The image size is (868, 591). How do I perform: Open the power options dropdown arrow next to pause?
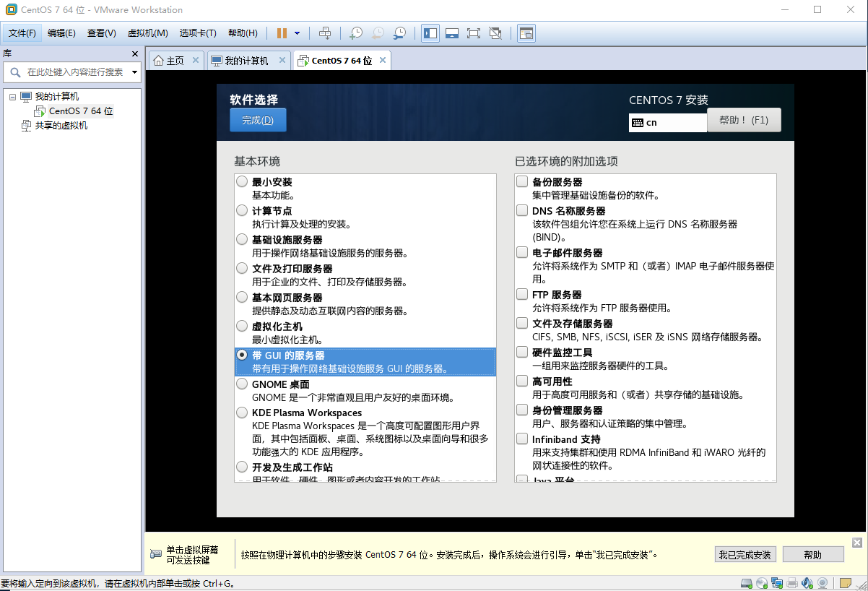[298, 33]
